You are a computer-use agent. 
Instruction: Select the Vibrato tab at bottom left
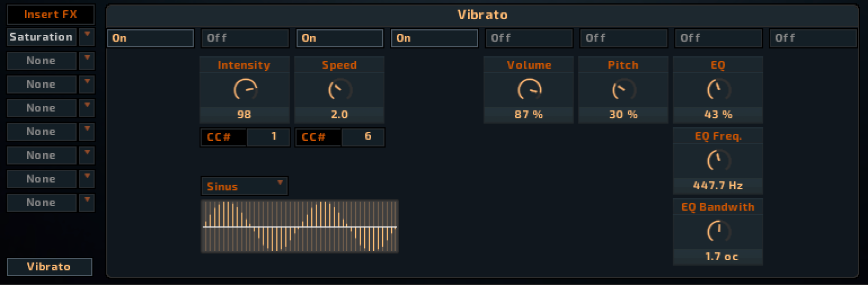(x=49, y=267)
